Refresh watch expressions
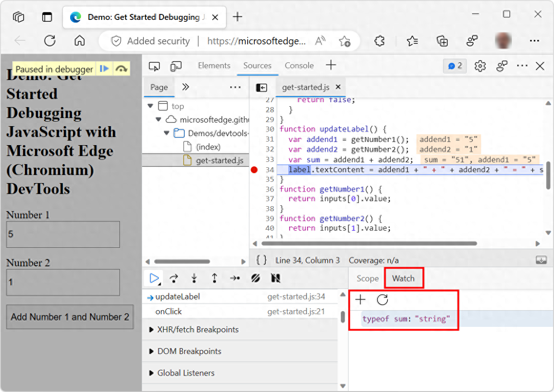This screenshot has height=392, width=554. [382, 299]
